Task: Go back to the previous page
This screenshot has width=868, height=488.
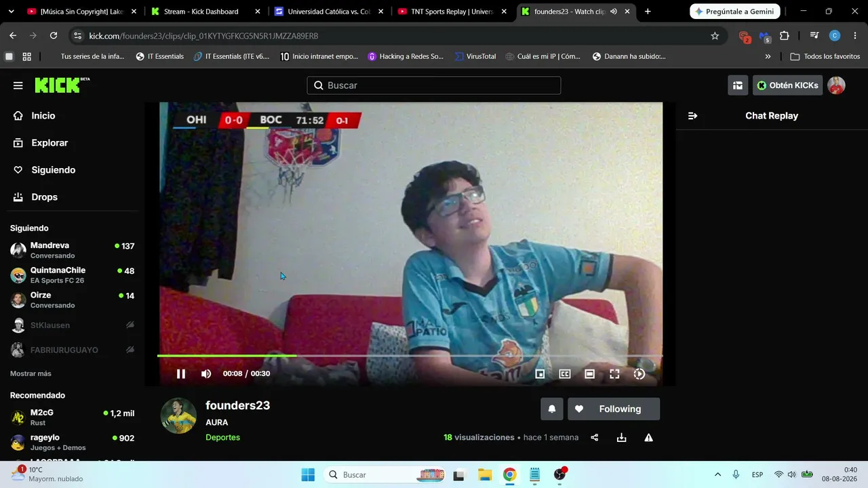Action: coord(13,36)
